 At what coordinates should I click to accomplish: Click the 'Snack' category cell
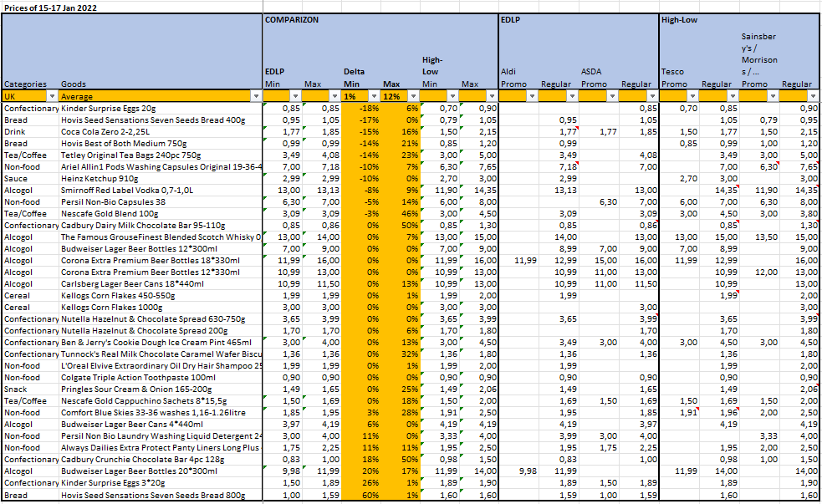(x=15, y=389)
